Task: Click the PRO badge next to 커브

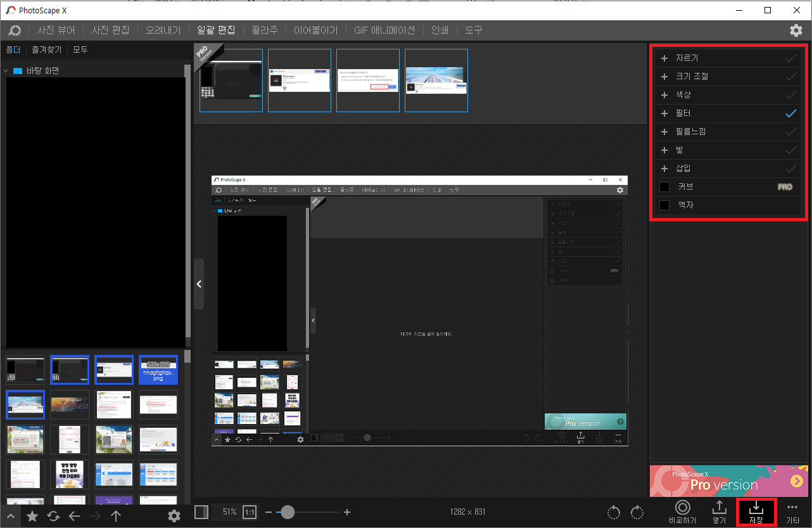Action: pyautogui.click(x=785, y=187)
